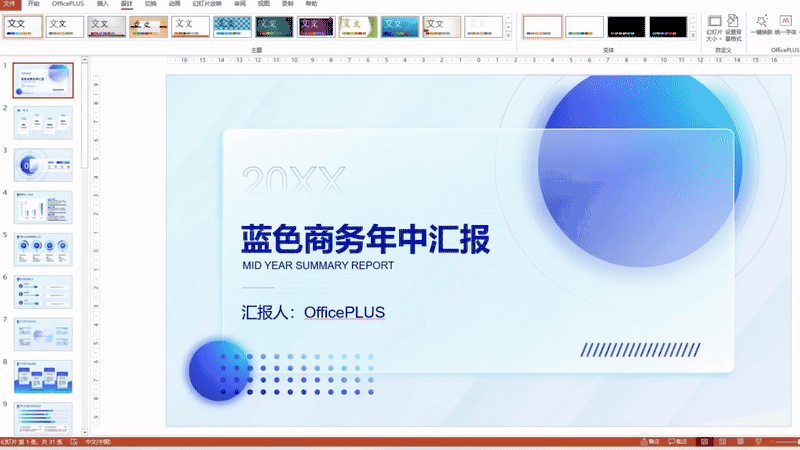This screenshot has height=450, width=800.
Task: Click the slide count text in status bar
Action: (x=32, y=442)
